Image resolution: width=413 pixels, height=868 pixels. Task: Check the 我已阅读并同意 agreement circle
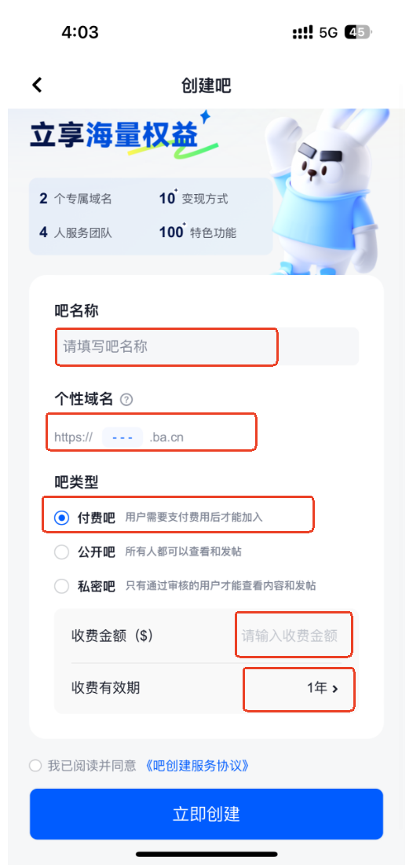(x=35, y=766)
